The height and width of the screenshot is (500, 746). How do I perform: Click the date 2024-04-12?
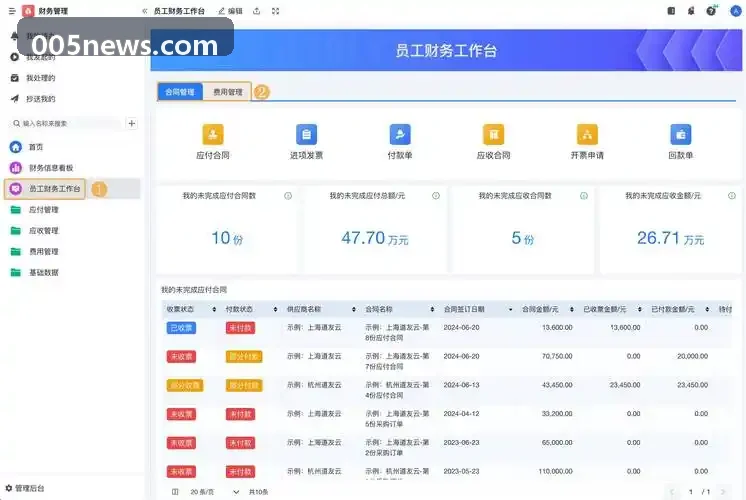click(461, 414)
